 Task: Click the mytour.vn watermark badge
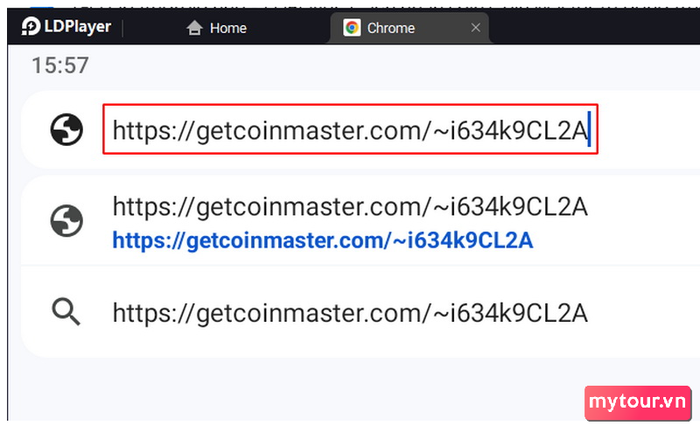(x=638, y=403)
